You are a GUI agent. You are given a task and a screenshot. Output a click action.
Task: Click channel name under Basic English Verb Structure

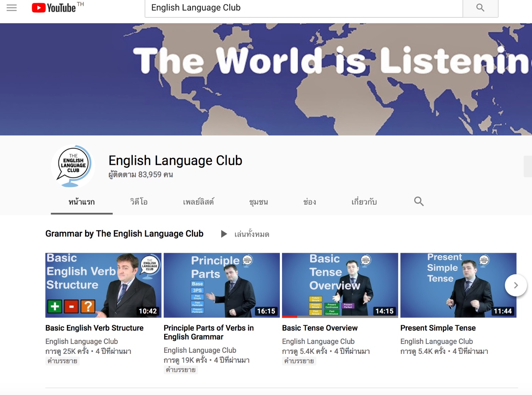(82, 341)
